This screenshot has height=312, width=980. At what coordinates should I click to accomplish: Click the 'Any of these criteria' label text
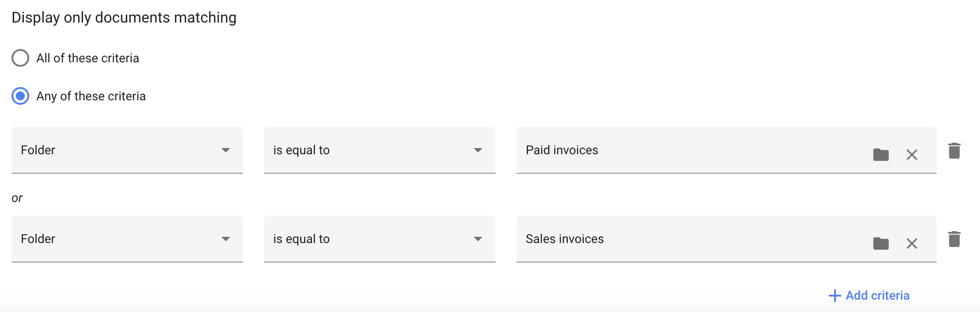pos(91,96)
